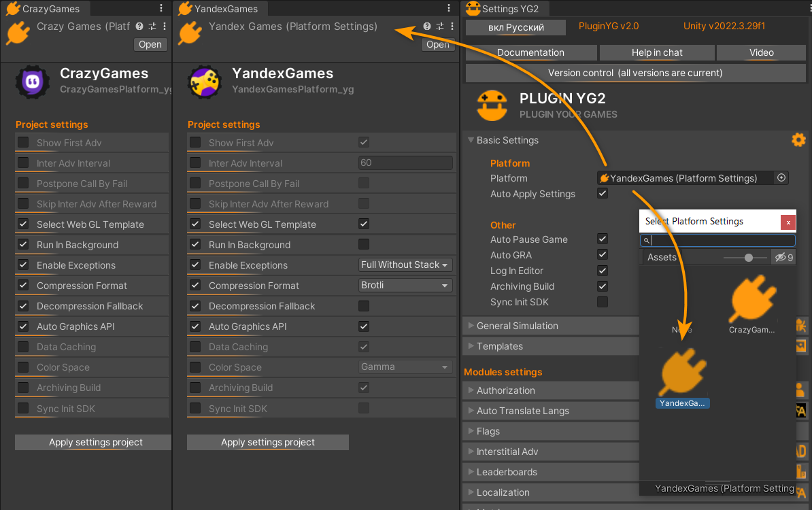Open object picker for Platform field

coord(781,177)
